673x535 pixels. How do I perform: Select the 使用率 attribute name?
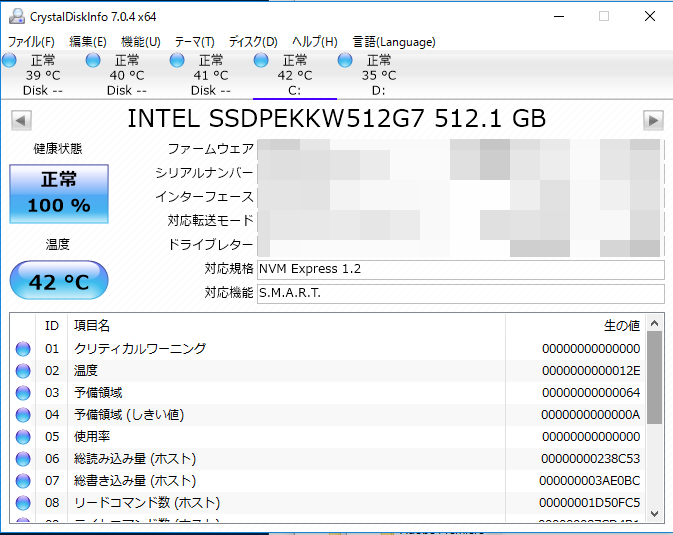[92, 437]
